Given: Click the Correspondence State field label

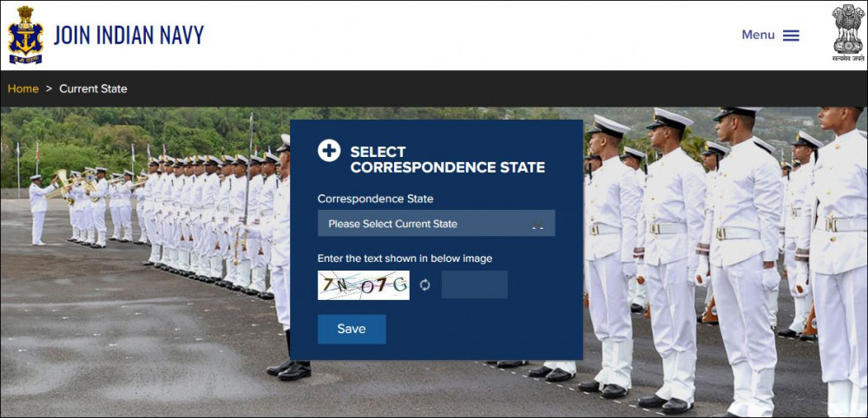Looking at the screenshot, I should pos(375,199).
